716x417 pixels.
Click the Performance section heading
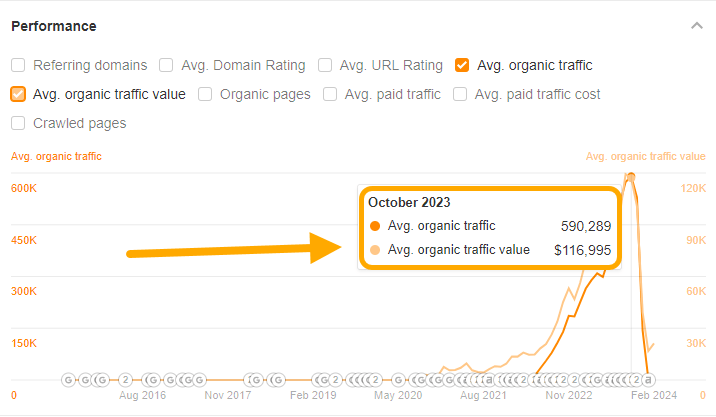coord(54,26)
